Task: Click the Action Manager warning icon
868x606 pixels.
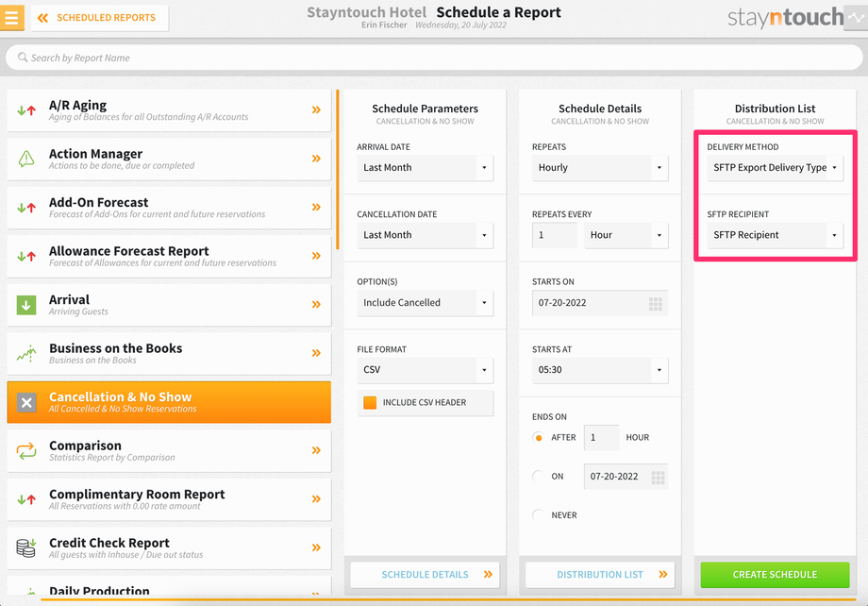Action: point(26,159)
